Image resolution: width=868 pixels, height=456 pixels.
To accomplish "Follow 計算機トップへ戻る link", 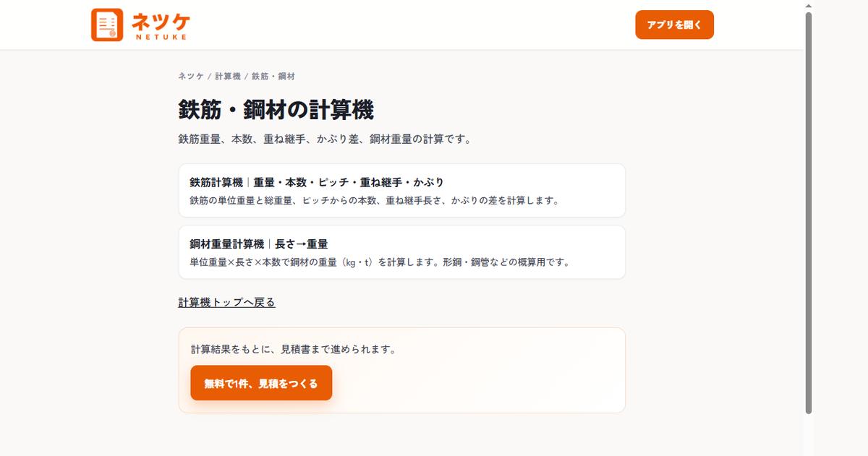I will click(227, 302).
